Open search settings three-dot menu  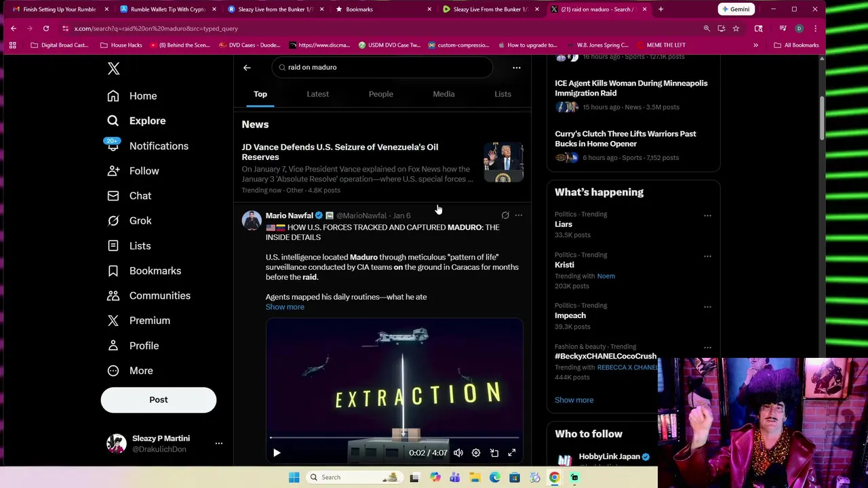[x=517, y=67]
